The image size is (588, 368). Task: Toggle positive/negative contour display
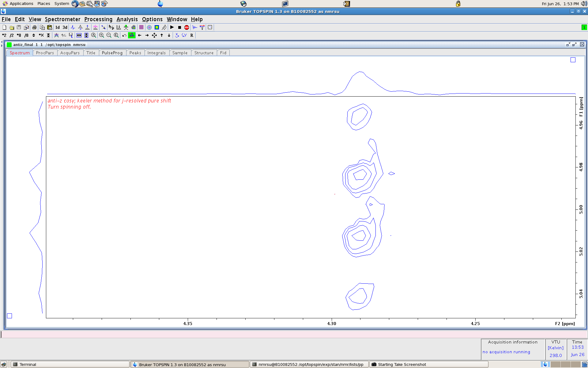64,35
